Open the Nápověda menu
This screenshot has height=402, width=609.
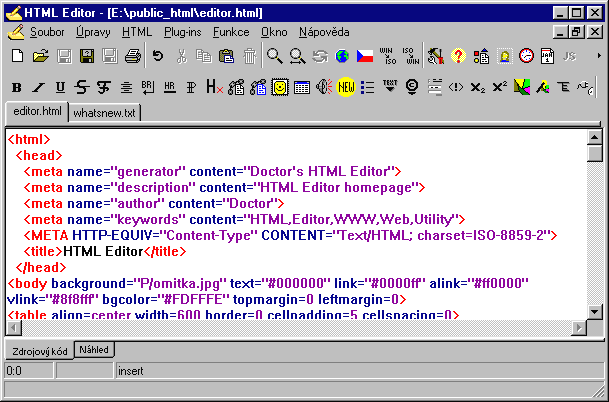pyautogui.click(x=324, y=32)
